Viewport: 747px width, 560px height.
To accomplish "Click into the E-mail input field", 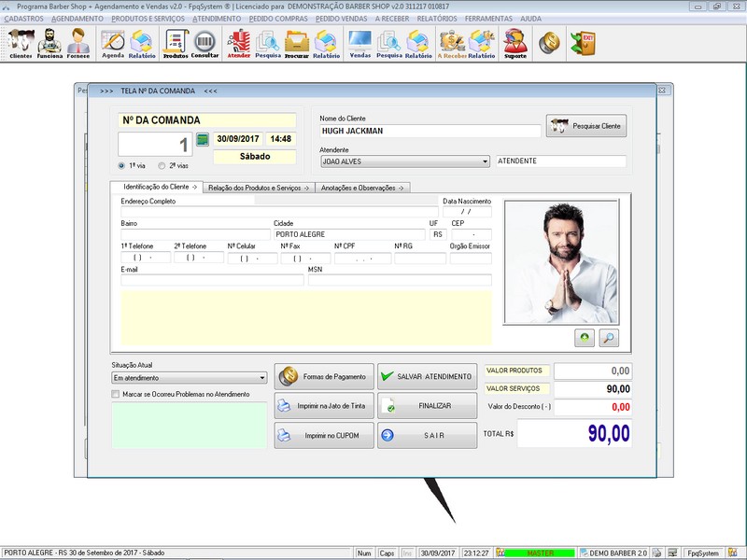I will 212,280.
